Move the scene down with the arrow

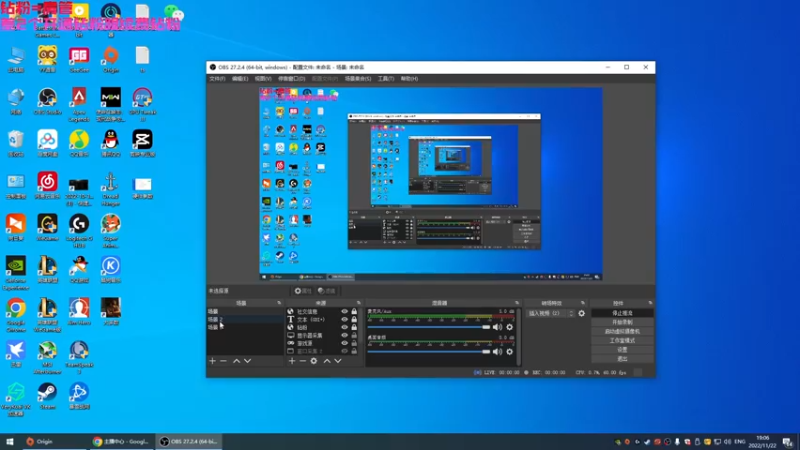tap(247, 361)
